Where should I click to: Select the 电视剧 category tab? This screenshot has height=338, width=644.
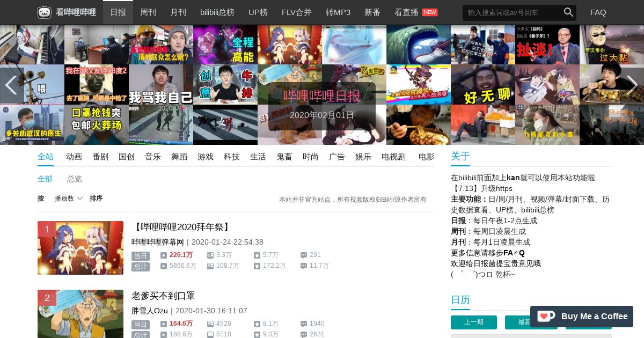(394, 157)
